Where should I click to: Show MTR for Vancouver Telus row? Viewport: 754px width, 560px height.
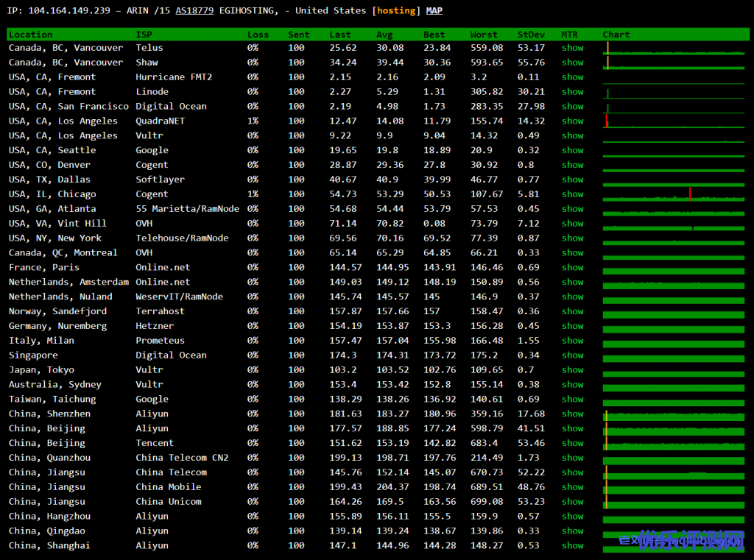point(572,48)
